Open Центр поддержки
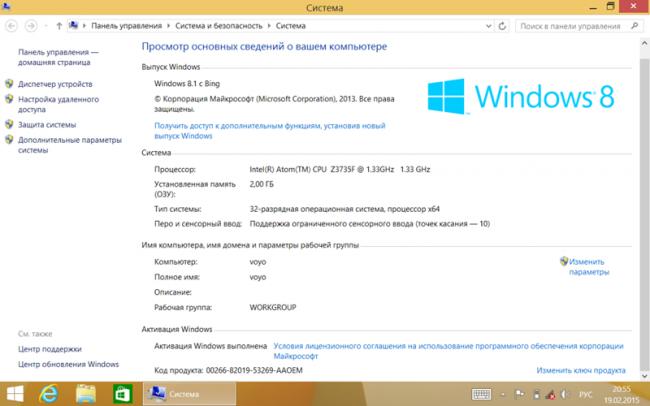 coord(50,349)
